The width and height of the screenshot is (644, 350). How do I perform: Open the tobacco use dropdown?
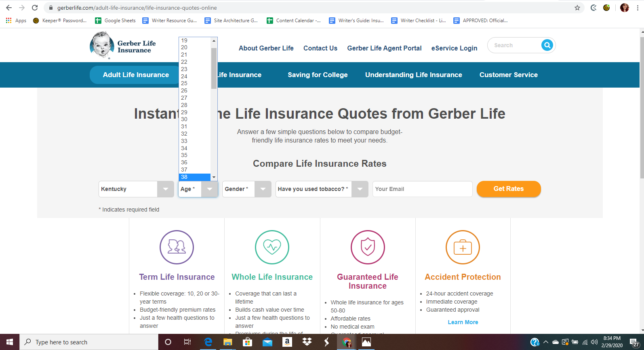pyautogui.click(x=322, y=189)
